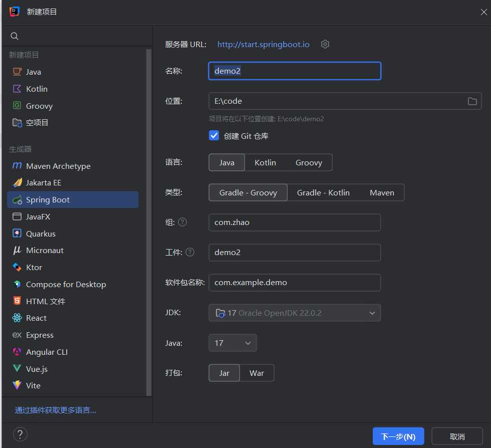The width and height of the screenshot is (491, 448).
Task: Click the Express ex icon
Action: 17,335
